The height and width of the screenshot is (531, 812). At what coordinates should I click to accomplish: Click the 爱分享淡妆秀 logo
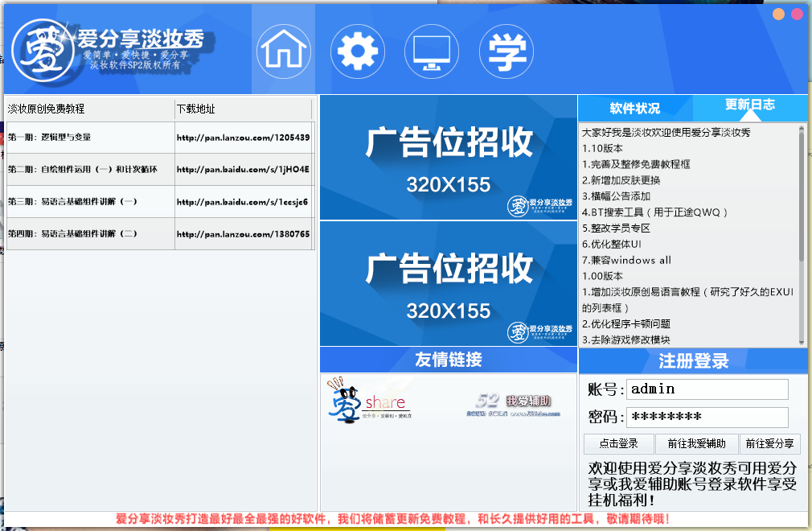tap(112, 50)
